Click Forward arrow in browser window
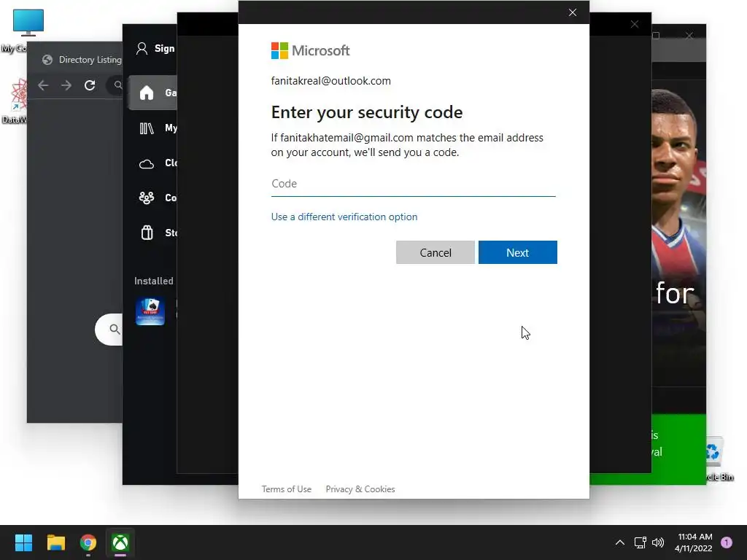The width and height of the screenshot is (747, 560). (66, 85)
